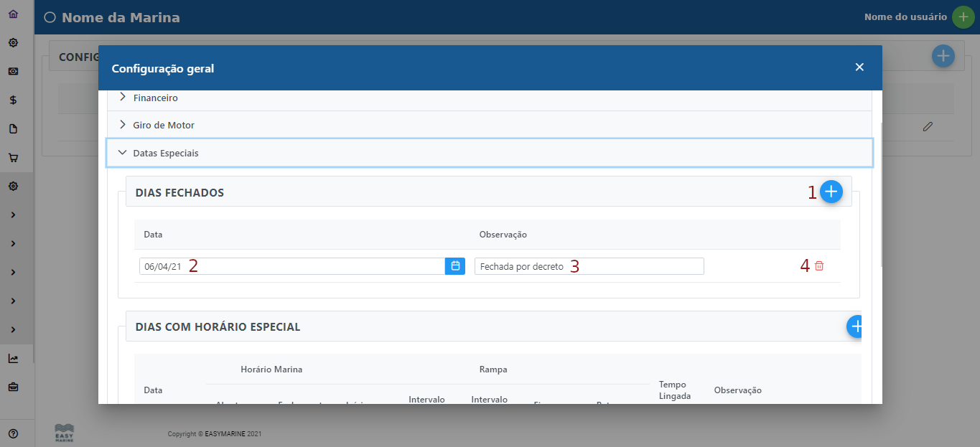
Task: Select the document file icon in sidebar
Action: (x=13, y=128)
